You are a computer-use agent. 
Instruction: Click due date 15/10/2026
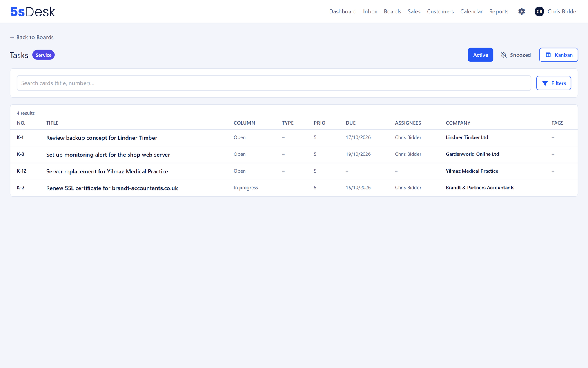point(358,188)
